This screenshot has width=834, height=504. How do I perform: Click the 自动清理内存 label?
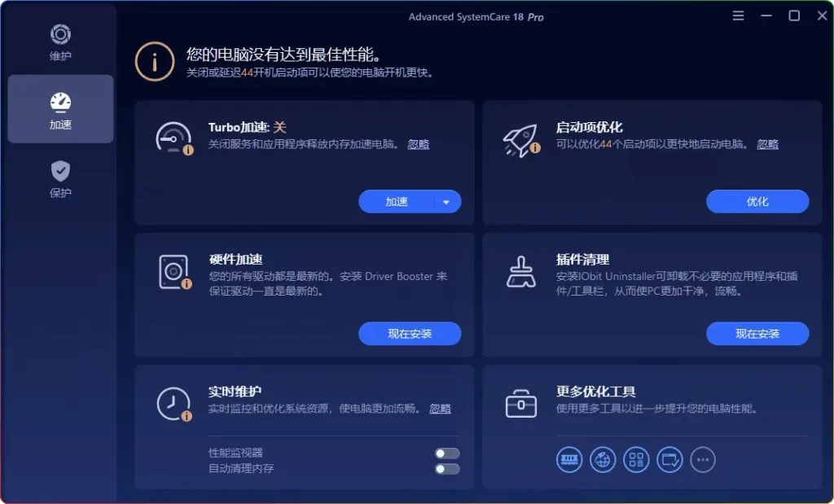click(241, 468)
